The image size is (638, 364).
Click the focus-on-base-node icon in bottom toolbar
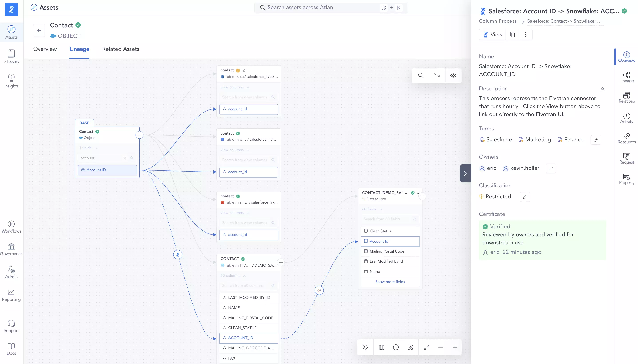(x=410, y=347)
